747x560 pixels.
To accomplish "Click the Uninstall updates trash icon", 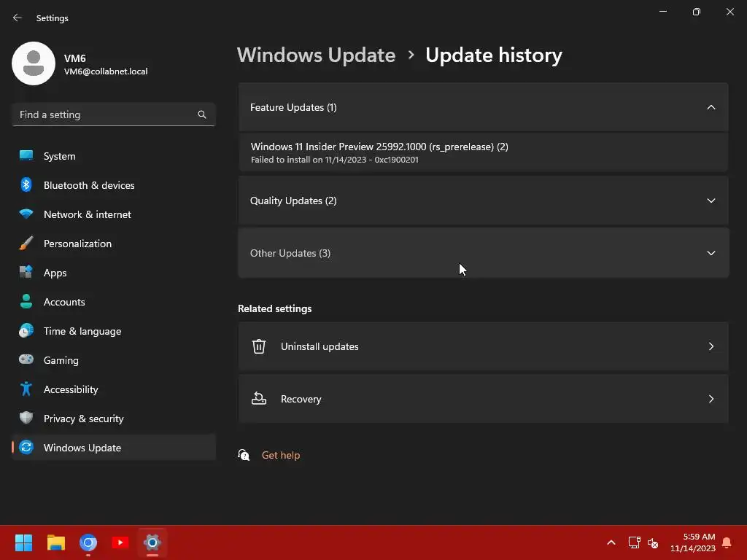I will pyautogui.click(x=259, y=346).
